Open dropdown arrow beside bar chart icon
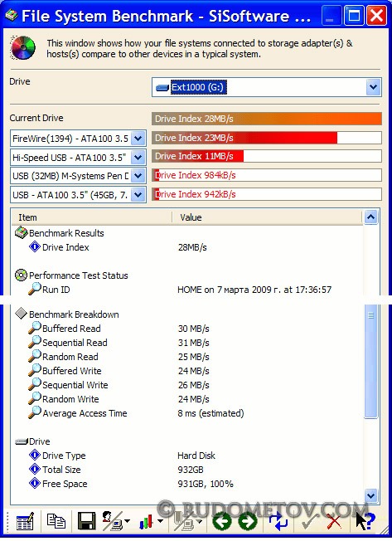Viewport: 392px width, 541px height. [160, 521]
